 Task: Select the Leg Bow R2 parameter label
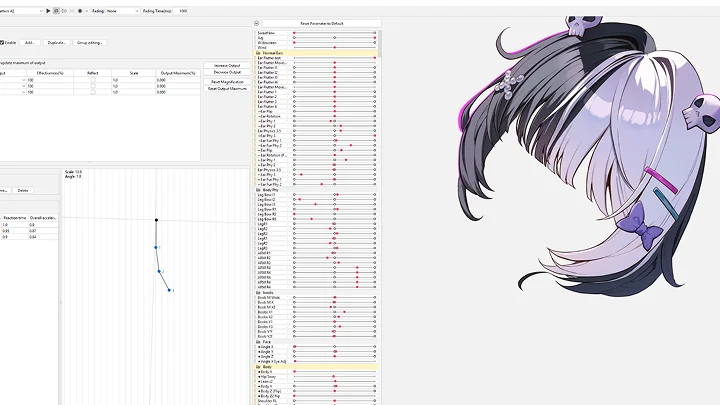(267, 214)
